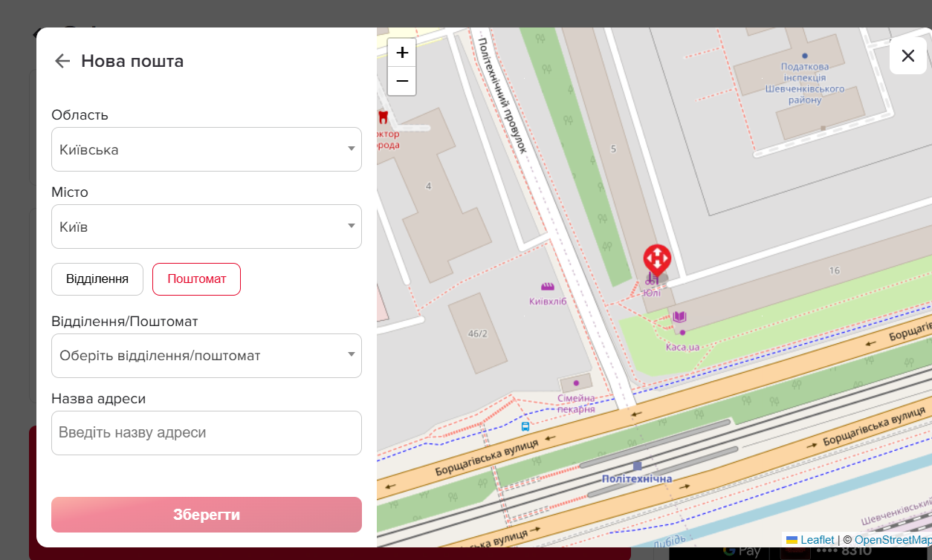Open the Leaflet attribution link

point(817,540)
